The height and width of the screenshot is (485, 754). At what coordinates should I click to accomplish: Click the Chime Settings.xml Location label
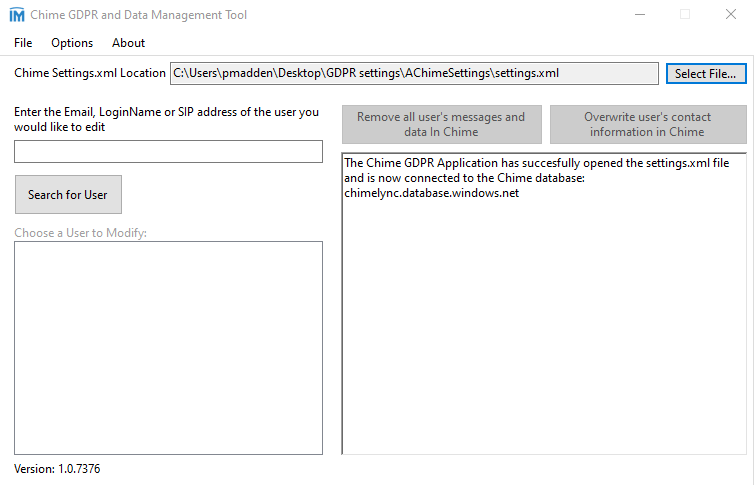pyautogui.click(x=90, y=74)
